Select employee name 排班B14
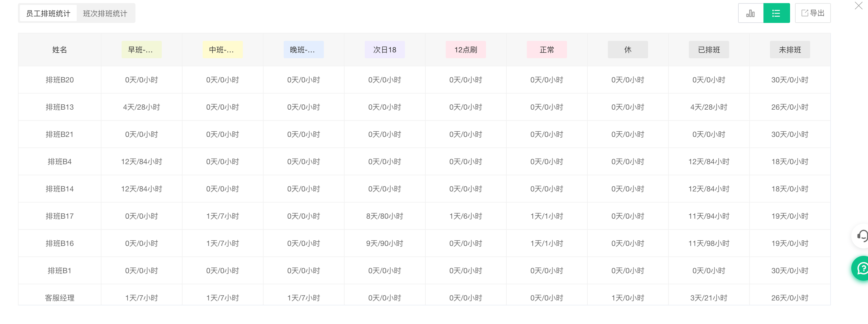Image resolution: width=868 pixels, height=324 pixels. (x=60, y=189)
